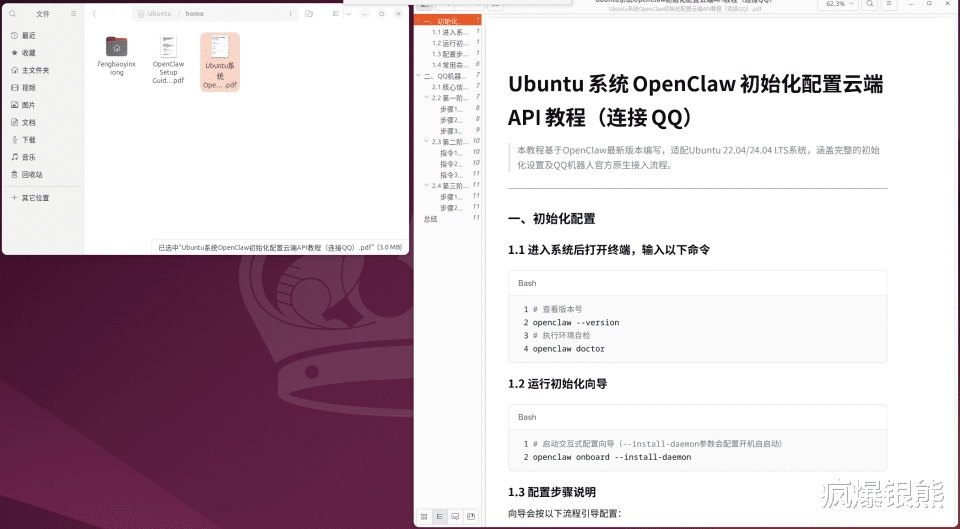Open the PDF viewer hamburger menu
This screenshot has width=960, height=529.
pos(889,4)
